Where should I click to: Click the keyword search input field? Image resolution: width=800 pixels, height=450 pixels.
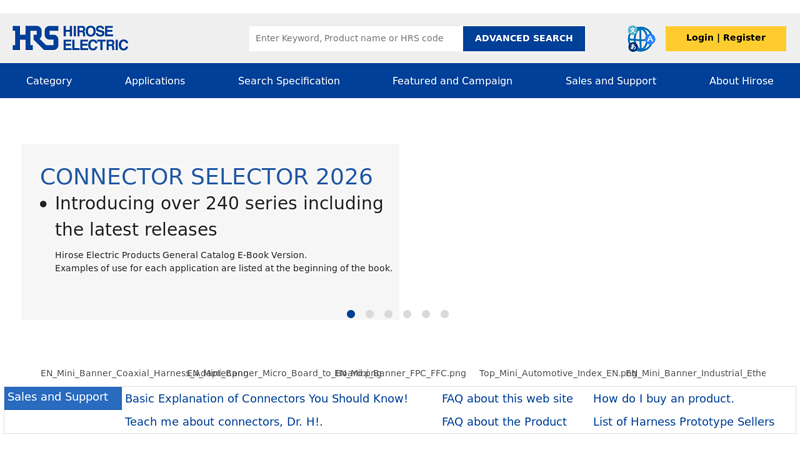pos(355,39)
